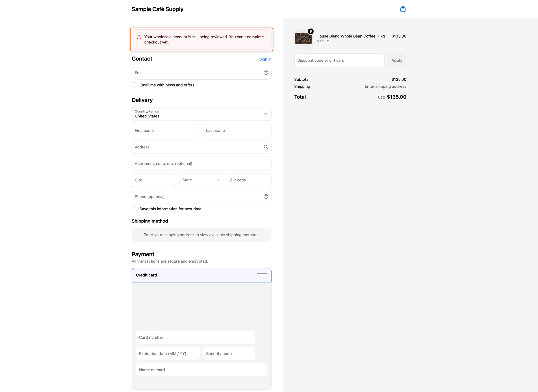The image size is (538, 392).
Task: Click the Discount code or gift card field
Action: click(x=339, y=60)
